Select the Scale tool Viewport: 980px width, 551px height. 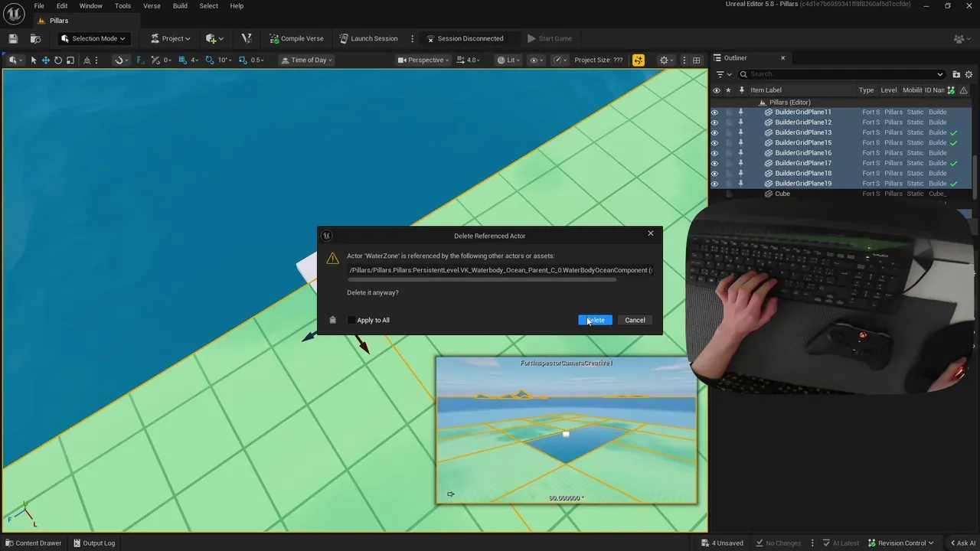(70, 60)
